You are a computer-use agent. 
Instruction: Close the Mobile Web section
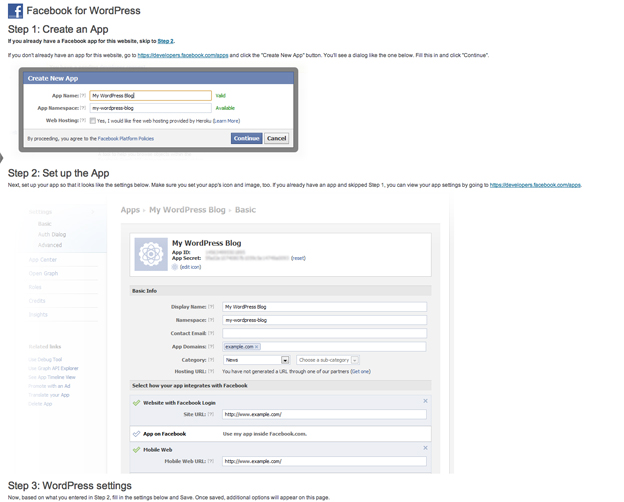[x=425, y=448]
